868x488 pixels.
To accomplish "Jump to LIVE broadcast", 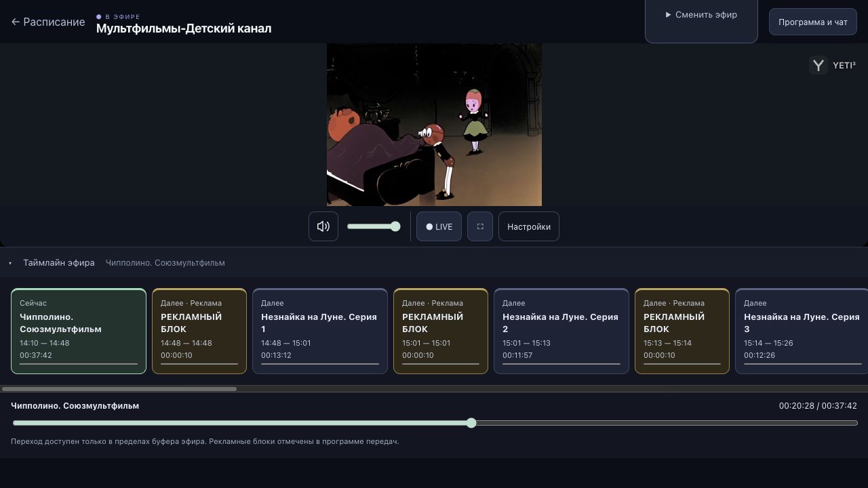I will [x=439, y=226].
